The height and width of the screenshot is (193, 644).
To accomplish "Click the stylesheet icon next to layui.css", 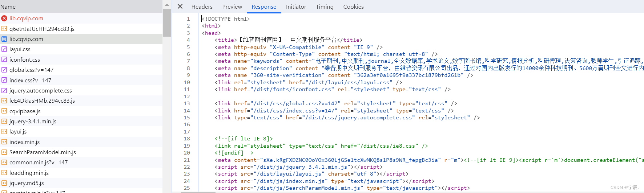I will 4,49.
